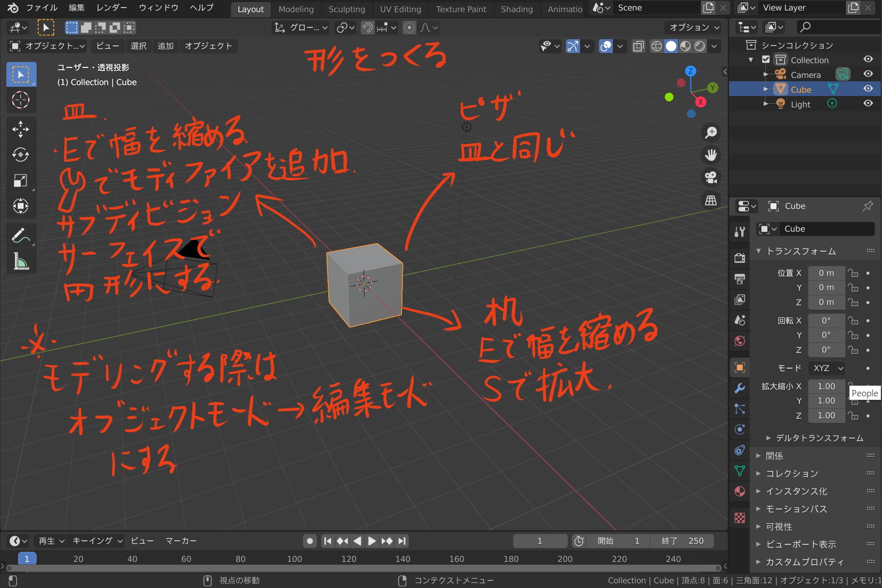
Task: Open the Material properties tab
Action: click(740, 492)
